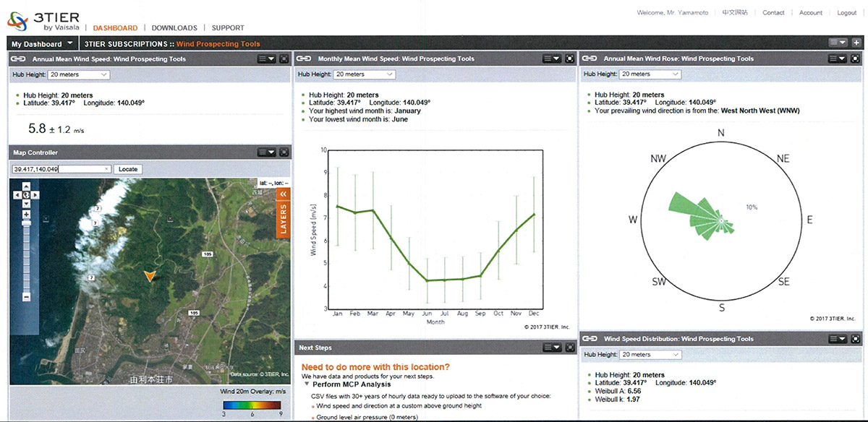
Task: Click link icon in Monthly Mean Wind Speed panel
Action: (x=304, y=59)
